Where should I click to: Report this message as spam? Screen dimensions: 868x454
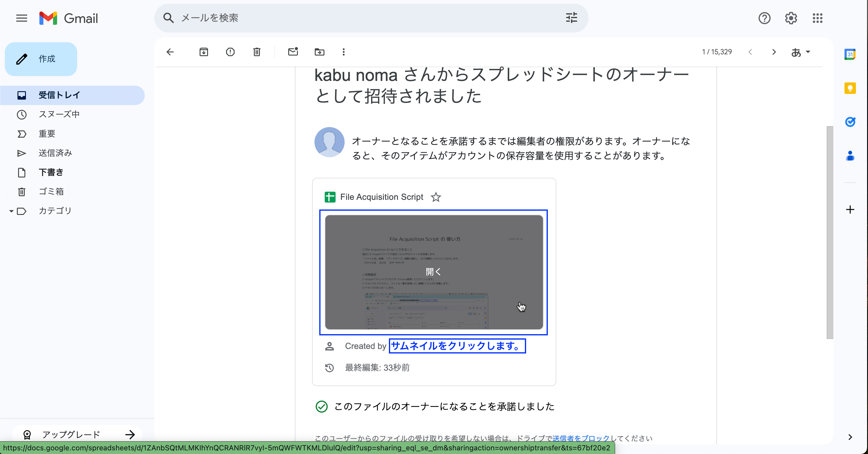click(x=230, y=52)
